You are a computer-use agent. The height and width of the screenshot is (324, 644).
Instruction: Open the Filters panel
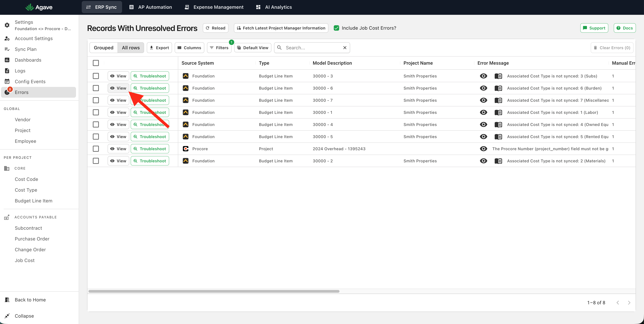(219, 48)
